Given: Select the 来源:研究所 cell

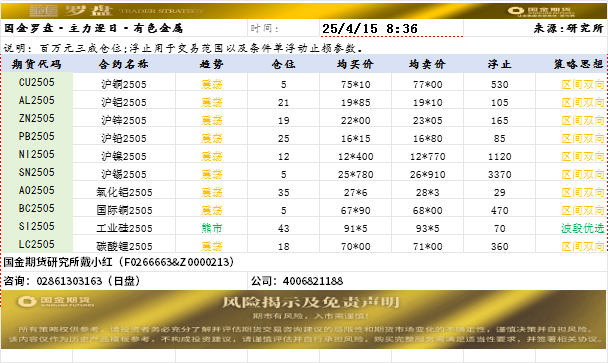Looking at the screenshot, I should [x=568, y=28].
